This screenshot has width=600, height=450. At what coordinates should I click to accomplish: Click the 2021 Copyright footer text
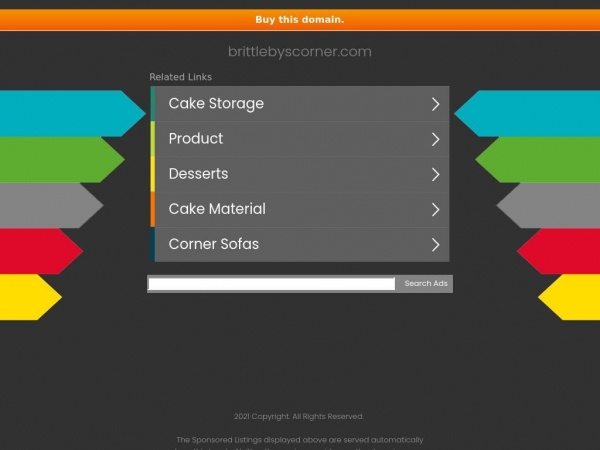click(299, 416)
